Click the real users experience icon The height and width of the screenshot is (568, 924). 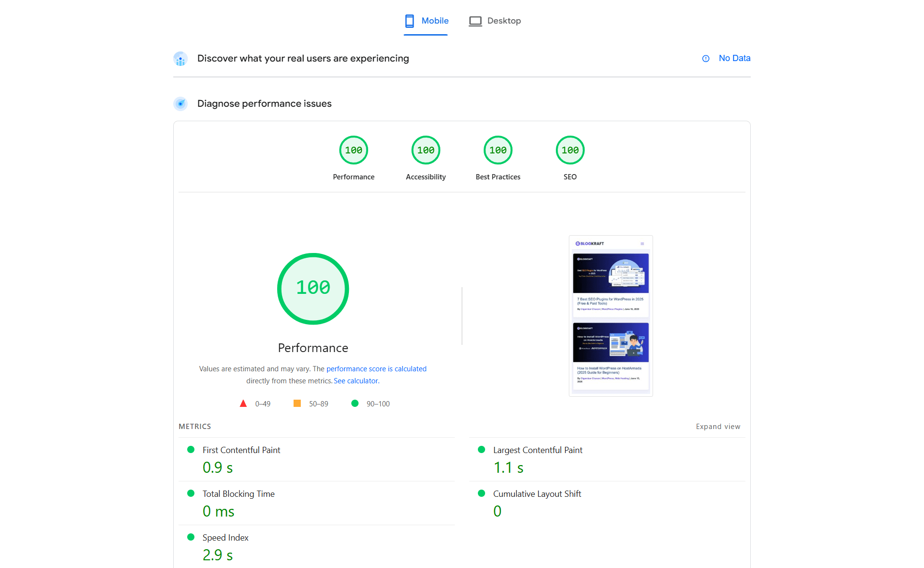pos(180,58)
